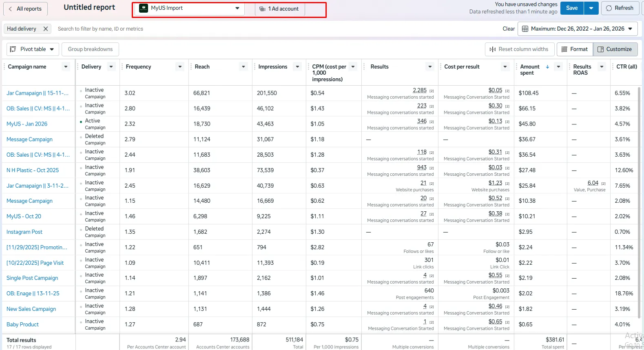Open the Format table options
This screenshot has width=644, height=350.
pyautogui.click(x=574, y=49)
